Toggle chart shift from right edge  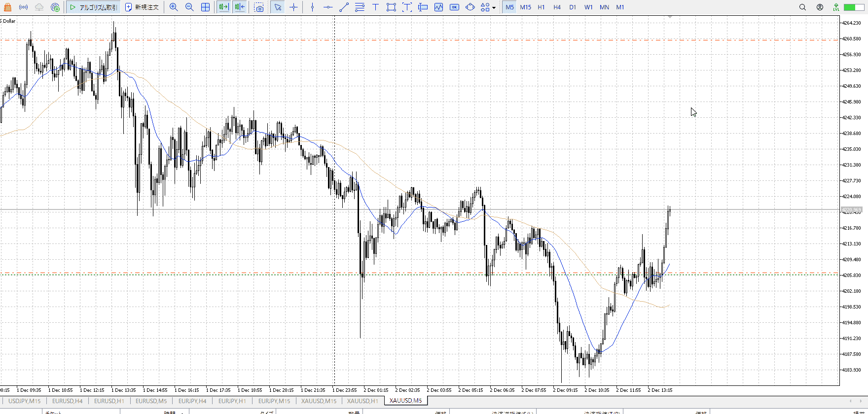[x=240, y=7]
